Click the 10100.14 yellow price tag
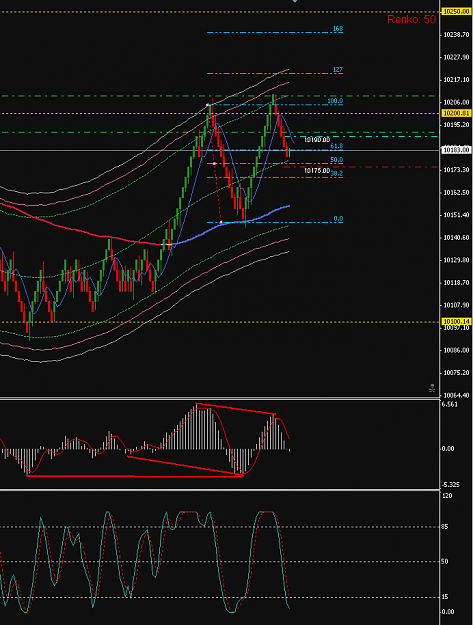Screen dimensions: 473x625 (457, 321)
